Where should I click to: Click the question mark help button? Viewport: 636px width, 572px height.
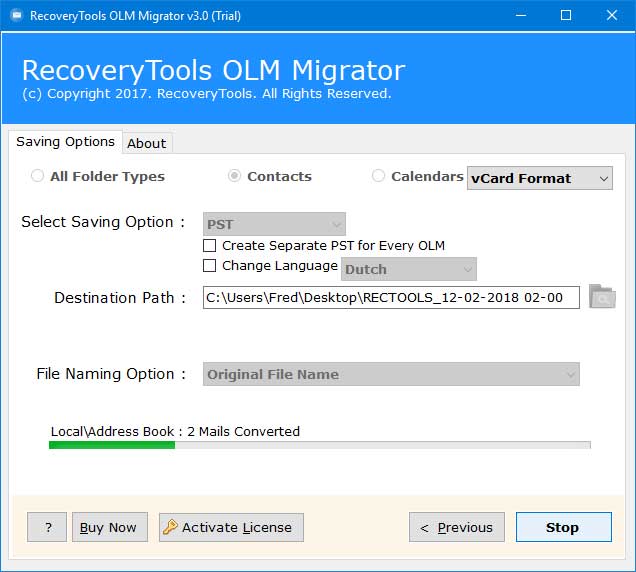pyautogui.click(x=47, y=527)
